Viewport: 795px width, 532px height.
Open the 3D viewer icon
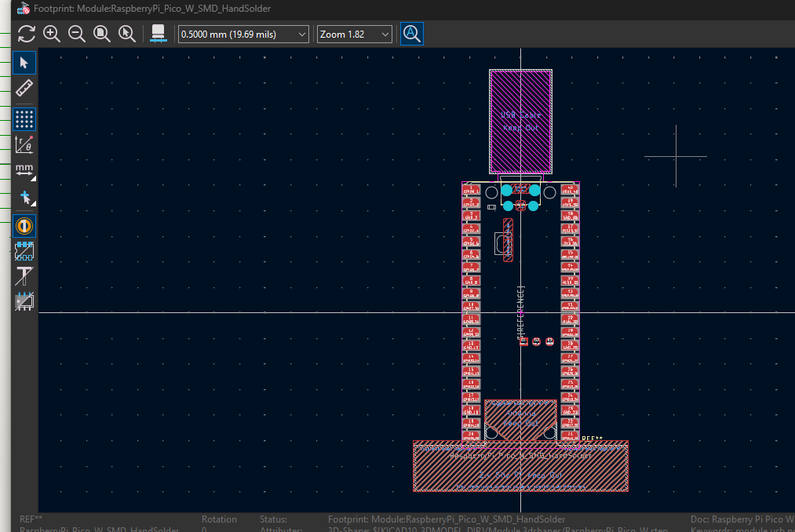point(159,34)
